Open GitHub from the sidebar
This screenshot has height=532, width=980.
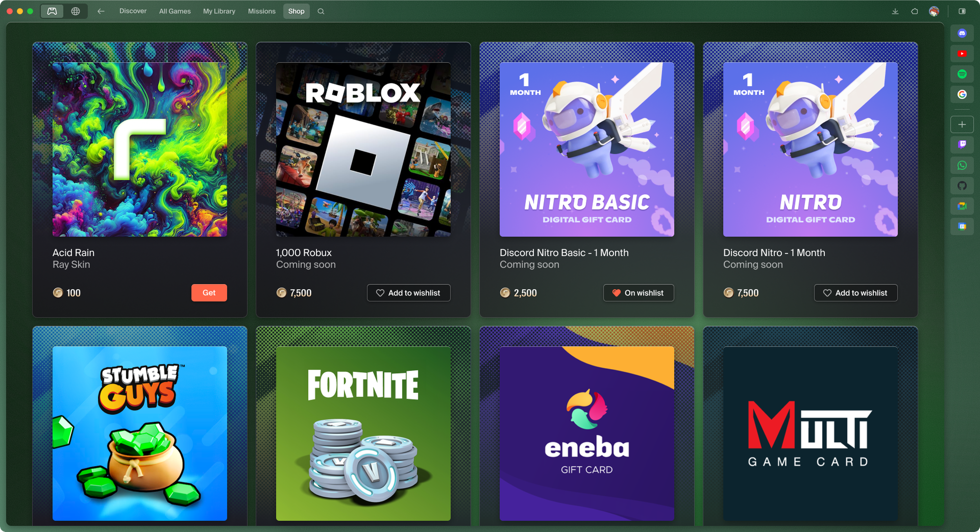tap(962, 186)
